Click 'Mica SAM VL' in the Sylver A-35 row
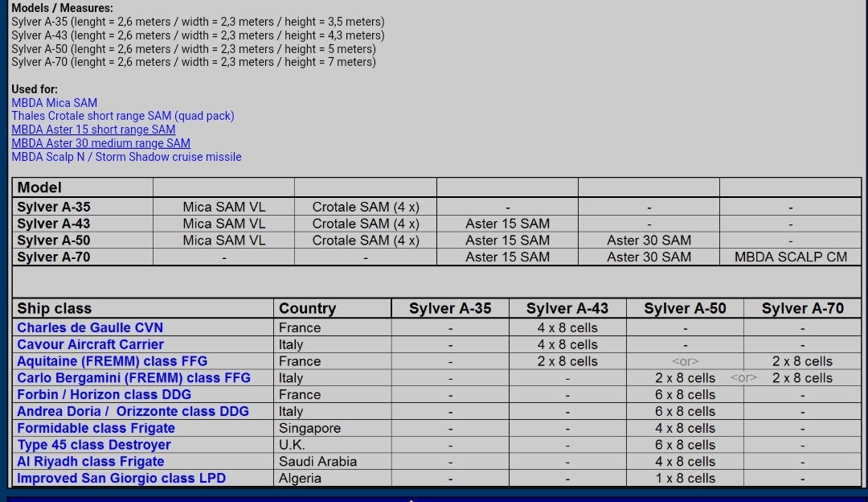 coord(223,207)
